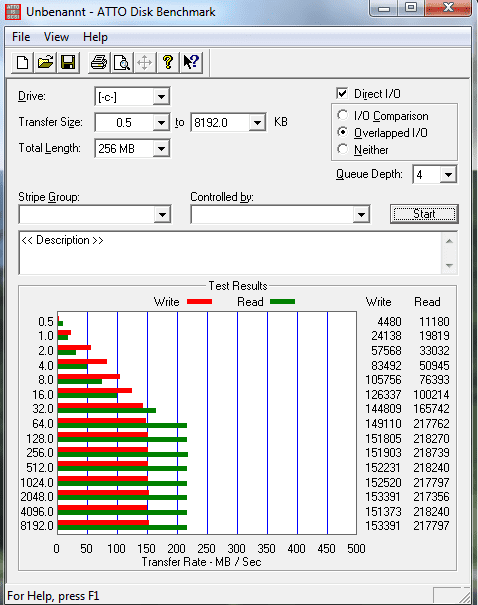Click the status bar text For Help, press F1
Viewport: 478px width, 605px height.
[53, 596]
